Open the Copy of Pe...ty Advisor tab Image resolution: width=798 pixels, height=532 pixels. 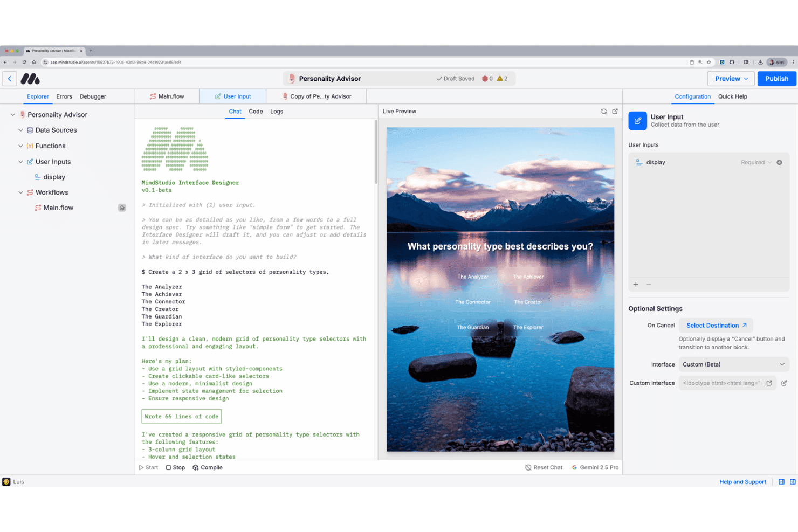(x=317, y=96)
